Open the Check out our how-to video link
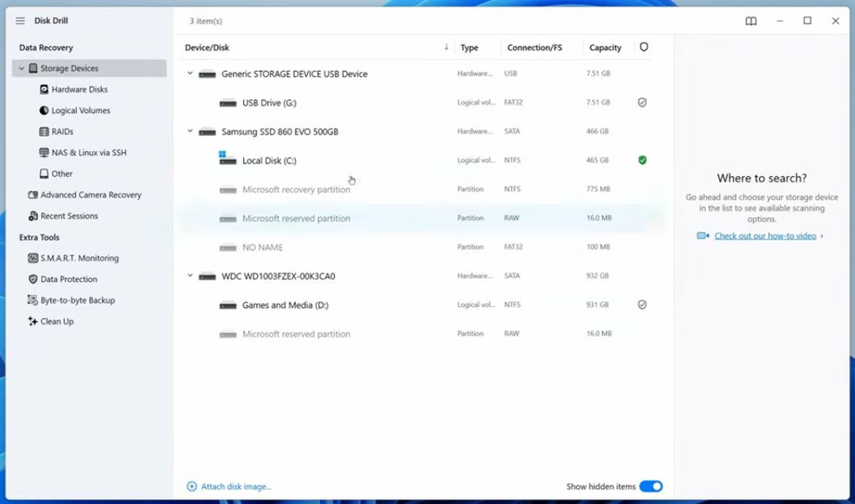Screen dimensions: 855x504 pyautogui.click(x=765, y=236)
